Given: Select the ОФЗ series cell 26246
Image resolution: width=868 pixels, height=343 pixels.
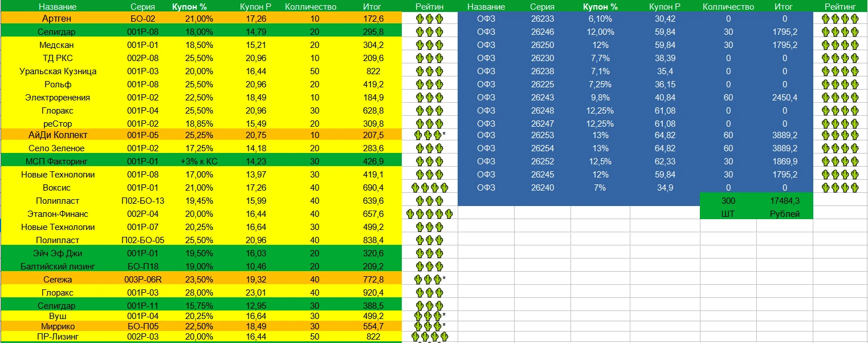Looking at the screenshot, I should click(x=543, y=32).
